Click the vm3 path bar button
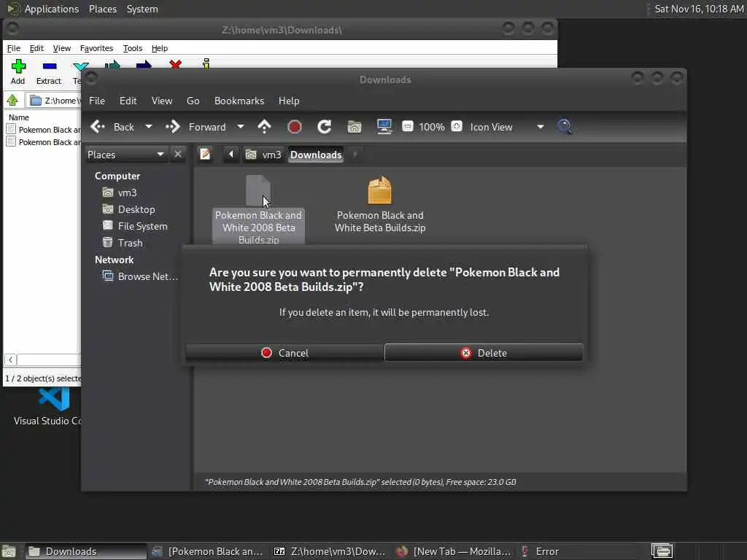 tap(263, 155)
